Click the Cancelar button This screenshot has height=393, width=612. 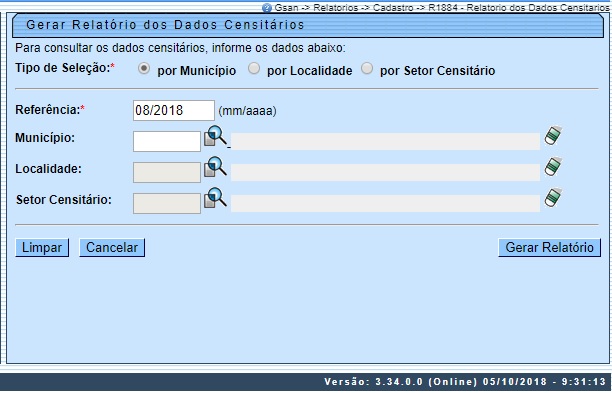tap(112, 247)
